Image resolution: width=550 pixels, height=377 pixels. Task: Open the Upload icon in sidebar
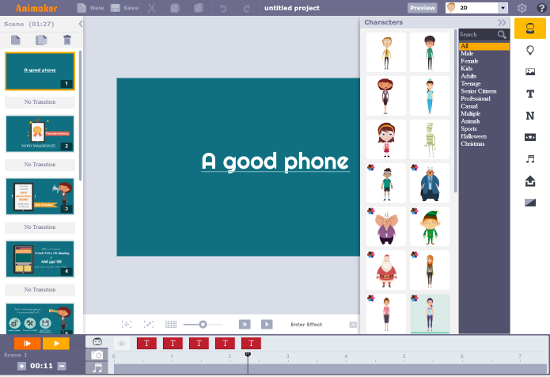coord(530,181)
